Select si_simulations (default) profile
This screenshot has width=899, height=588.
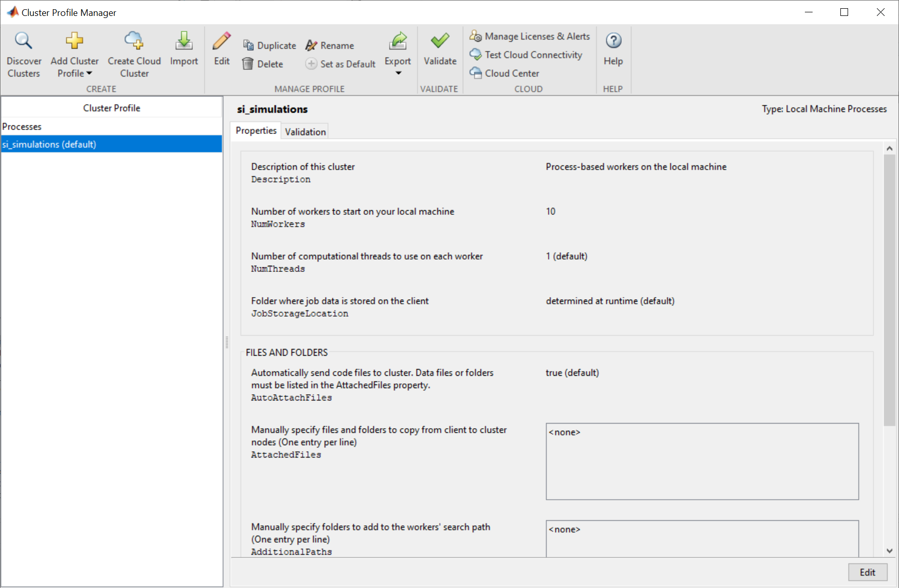112,144
